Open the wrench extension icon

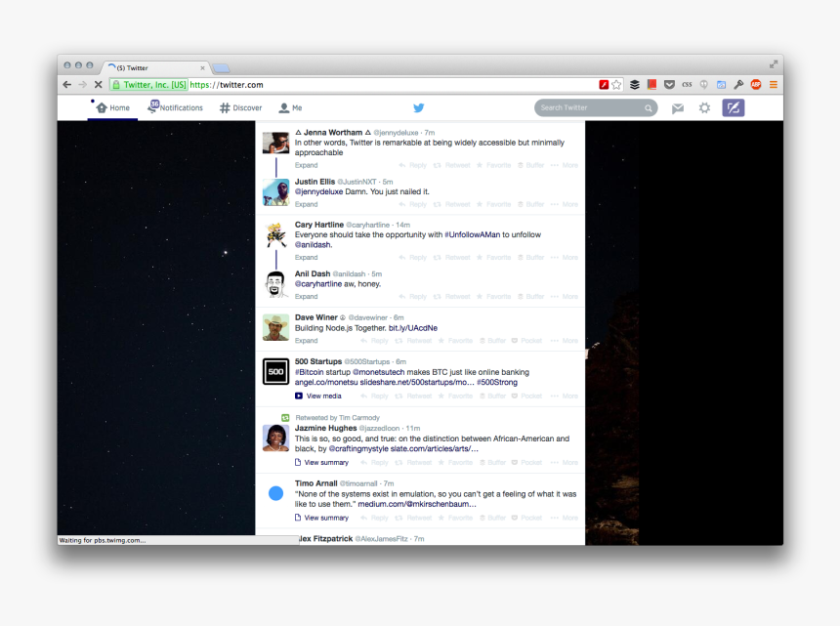(738, 85)
